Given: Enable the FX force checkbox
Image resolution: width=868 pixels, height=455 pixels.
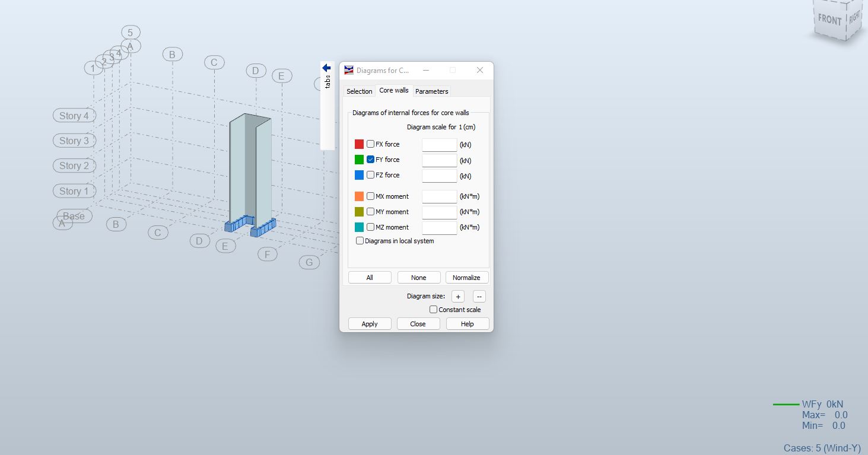Looking at the screenshot, I should (370, 144).
